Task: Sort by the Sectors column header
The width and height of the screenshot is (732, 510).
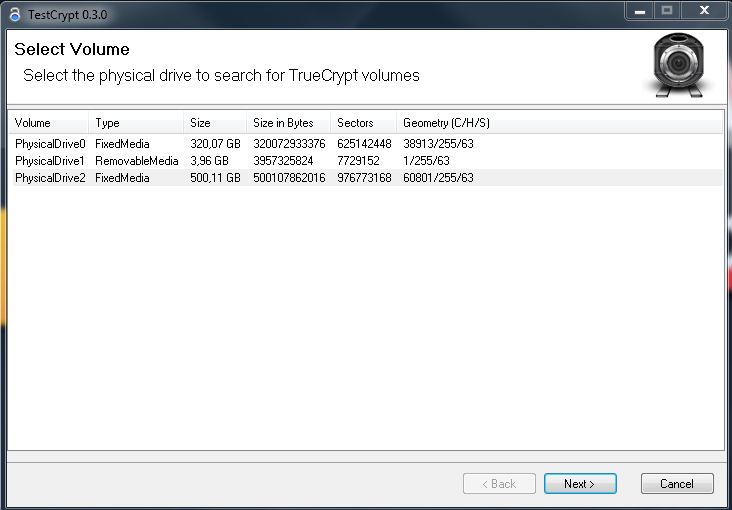Action: click(x=363, y=123)
